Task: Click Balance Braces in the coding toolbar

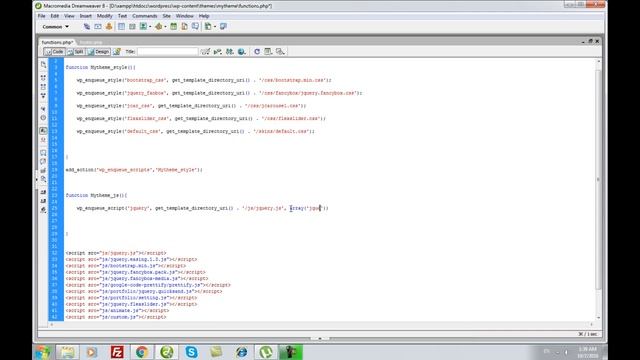Action: tap(43, 118)
